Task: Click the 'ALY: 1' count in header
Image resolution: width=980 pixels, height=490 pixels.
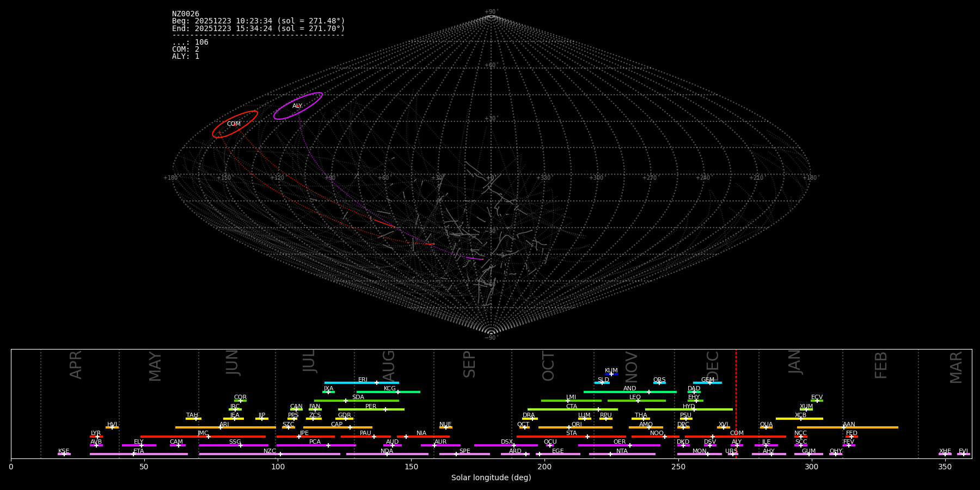Action: 186,57
